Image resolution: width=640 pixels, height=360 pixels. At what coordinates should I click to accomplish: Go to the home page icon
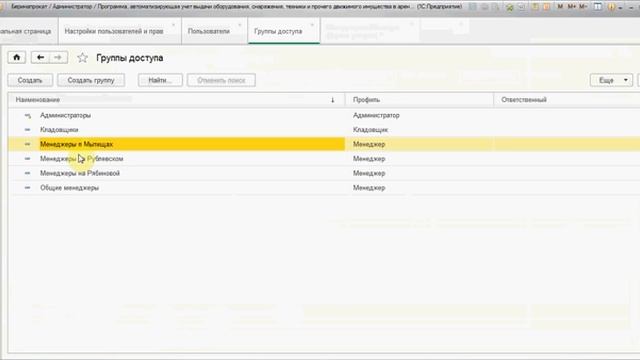[17, 58]
